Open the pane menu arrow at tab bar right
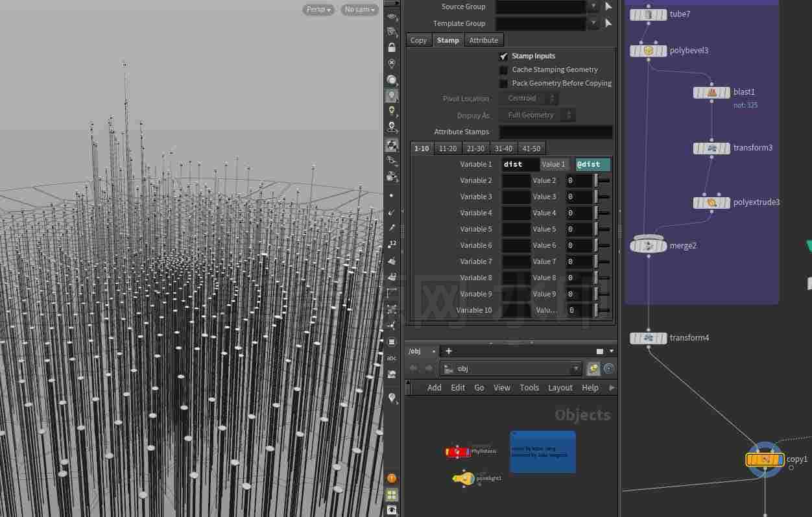Viewport: 812px width, 517px height. (612, 351)
